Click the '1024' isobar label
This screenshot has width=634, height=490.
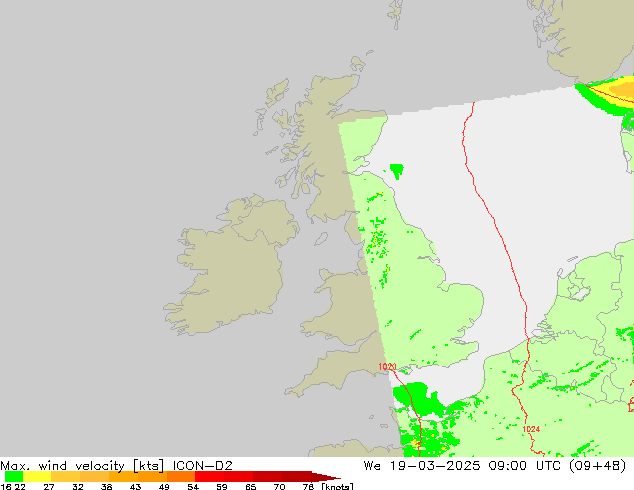click(x=531, y=429)
